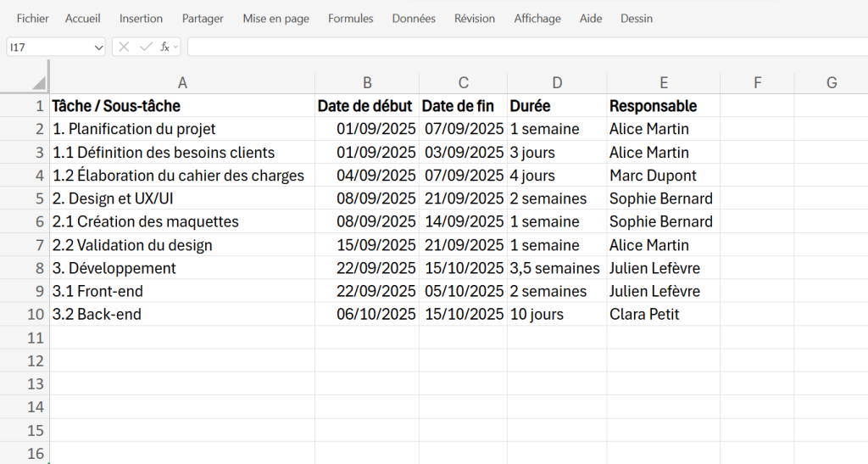Screen dimensions: 868x464
Task: Open the Affichage tab
Action: tap(537, 19)
